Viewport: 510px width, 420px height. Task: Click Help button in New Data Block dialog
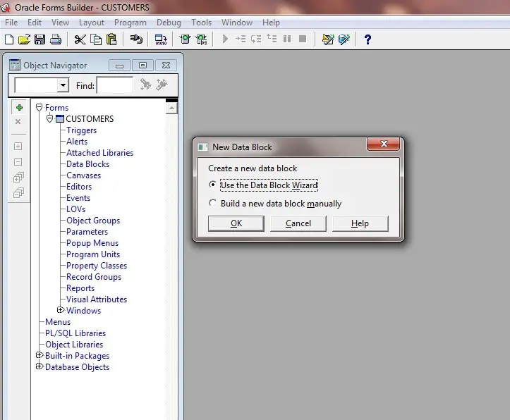pos(360,223)
